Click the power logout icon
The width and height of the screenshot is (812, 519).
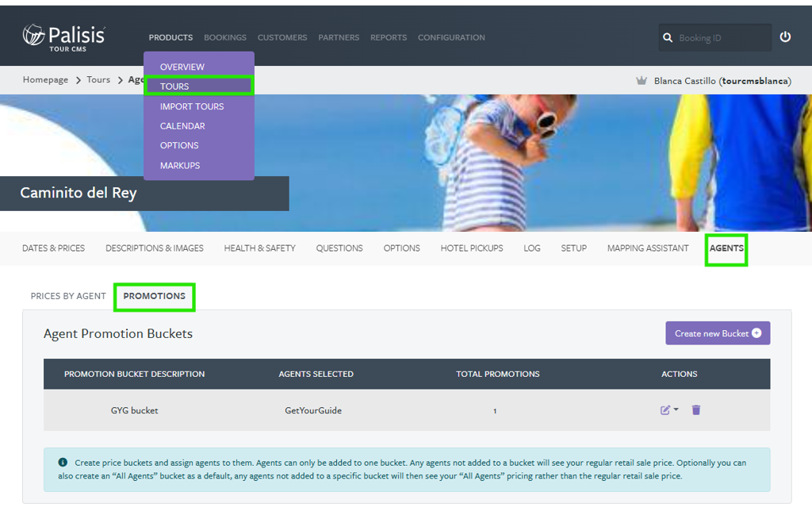point(785,37)
